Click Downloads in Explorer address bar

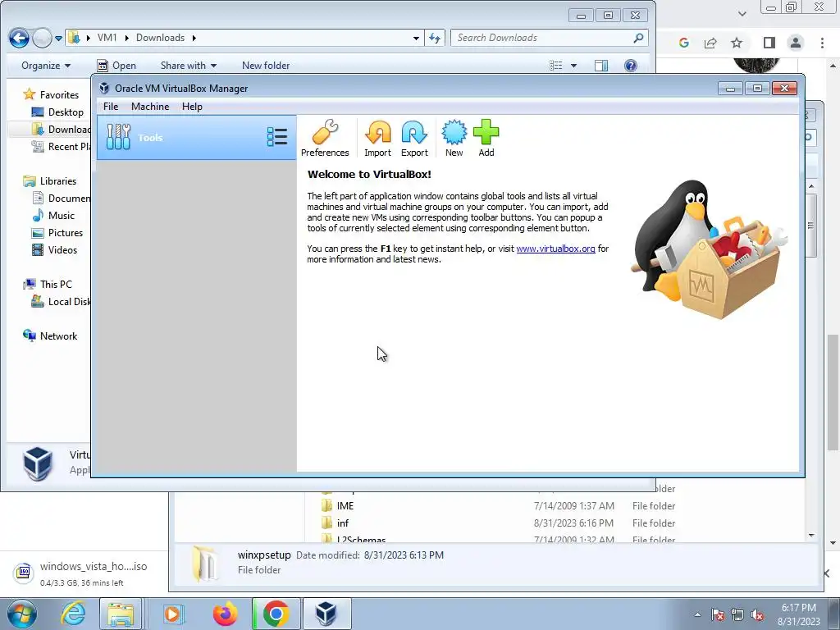point(160,38)
